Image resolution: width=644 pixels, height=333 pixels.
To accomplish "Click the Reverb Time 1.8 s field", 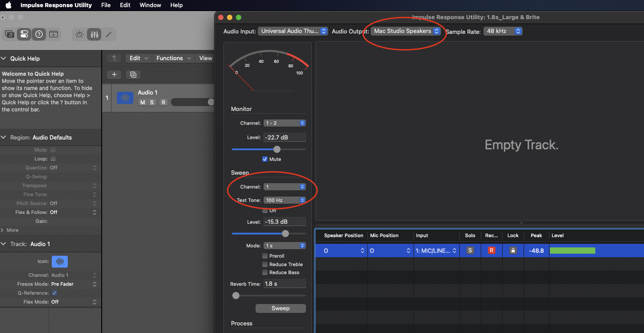I will [x=285, y=284].
